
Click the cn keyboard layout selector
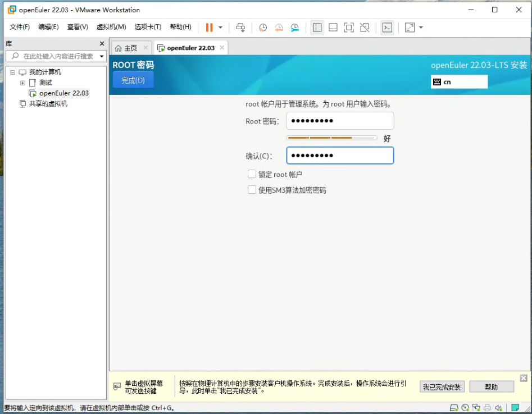(x=459, y=82)
